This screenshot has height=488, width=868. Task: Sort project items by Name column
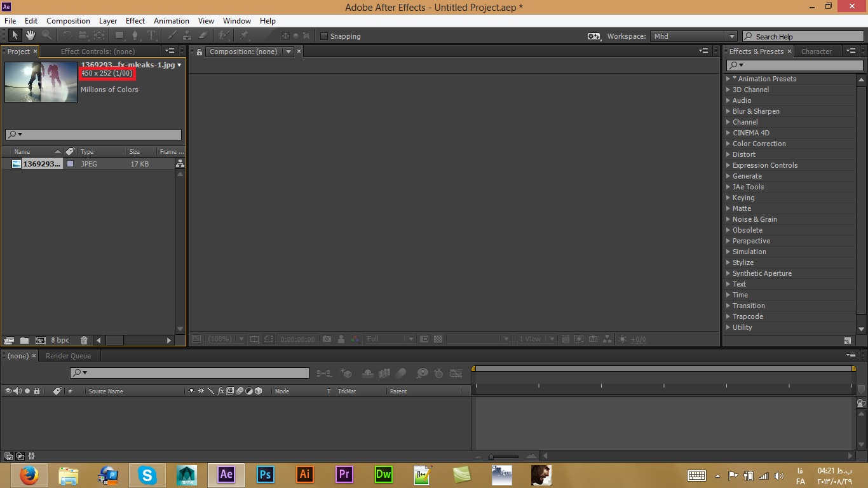point(22,152)
